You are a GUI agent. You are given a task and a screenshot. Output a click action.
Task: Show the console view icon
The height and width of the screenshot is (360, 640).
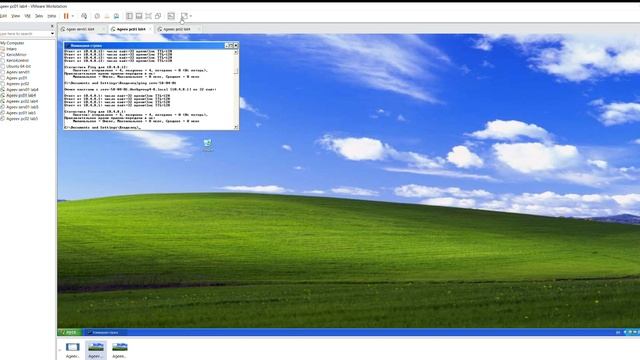[171, 16]
